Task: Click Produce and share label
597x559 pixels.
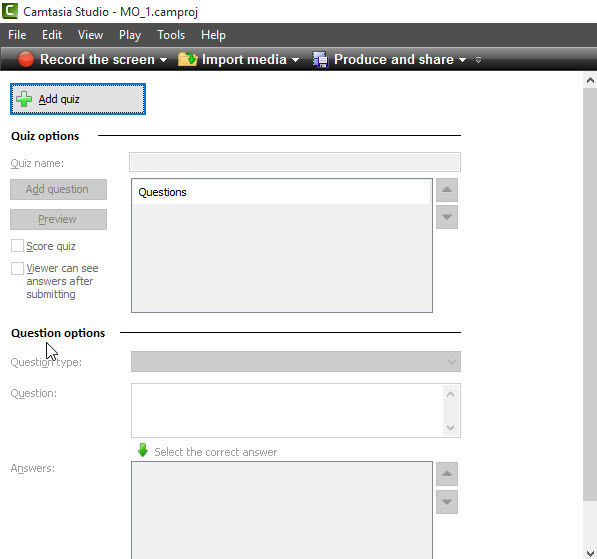Action: (x=394, y=59)
